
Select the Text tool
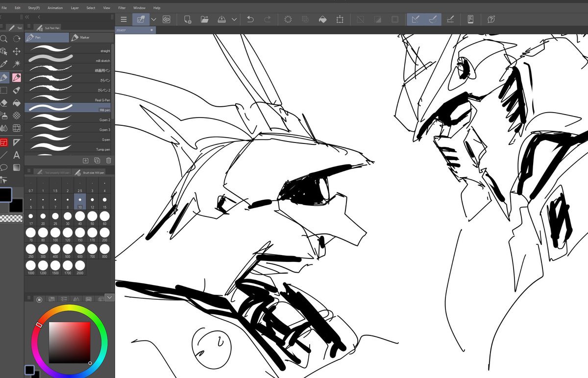(x=16, y=155)
